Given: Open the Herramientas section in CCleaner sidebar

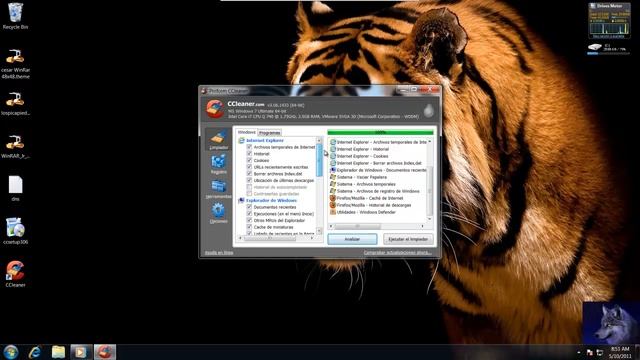Looking at the screenshot, I should click(x=218, y=189).
